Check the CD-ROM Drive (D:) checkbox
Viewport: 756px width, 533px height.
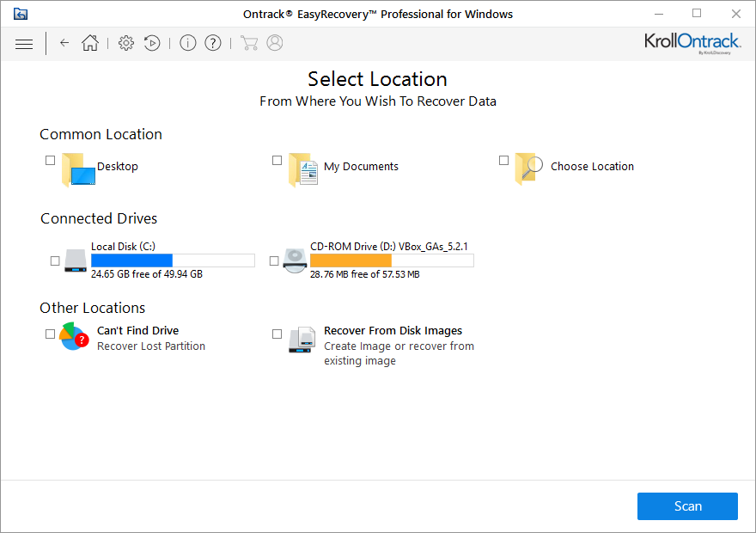pyautogui.click(x=274, y=260)
